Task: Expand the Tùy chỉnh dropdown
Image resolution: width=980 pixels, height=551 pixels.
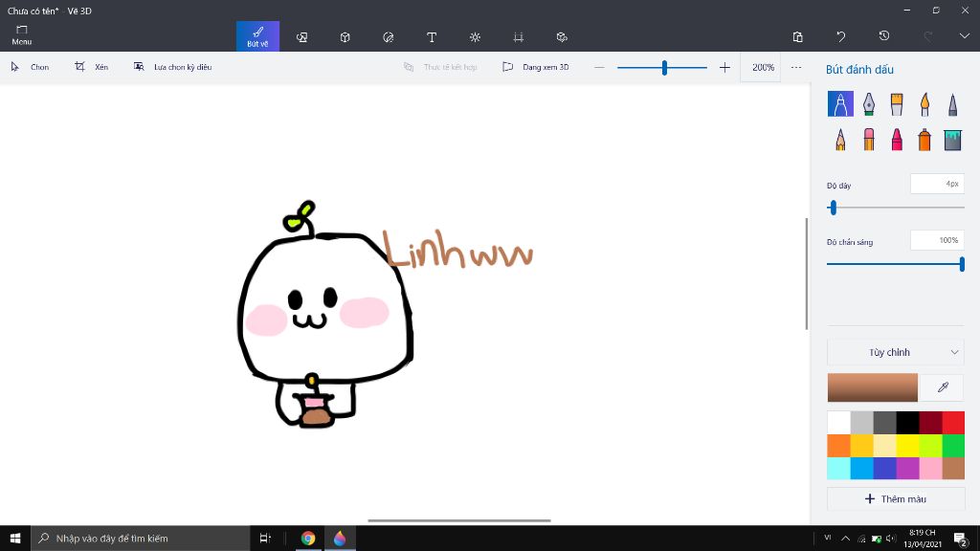Action: 895,352
